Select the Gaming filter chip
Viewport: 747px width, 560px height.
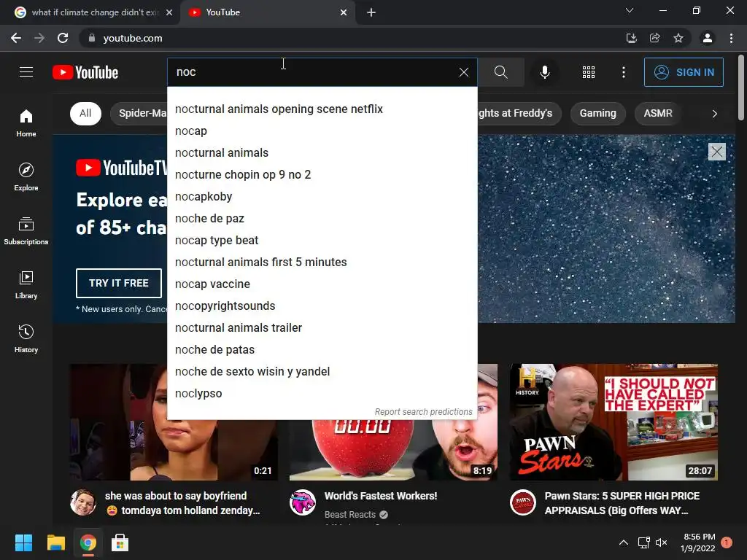click(x=598, y=113)
